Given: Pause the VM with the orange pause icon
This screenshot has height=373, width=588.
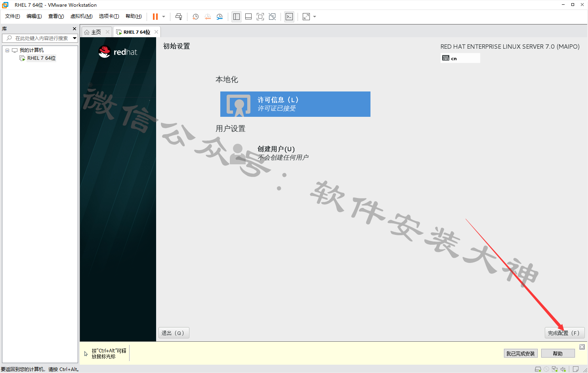Looking at the screenshot, I should coord(155,17).
